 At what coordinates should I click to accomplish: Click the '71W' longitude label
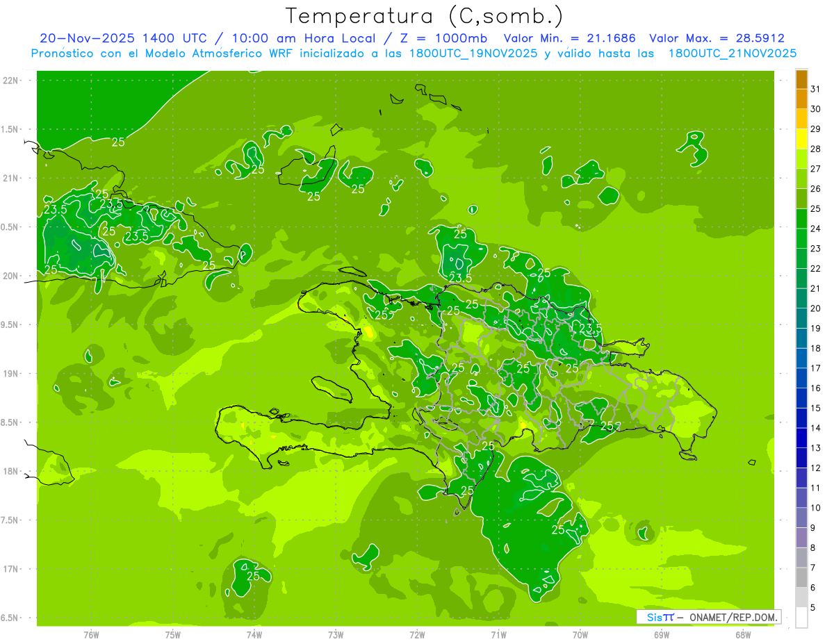coord(498,635)
